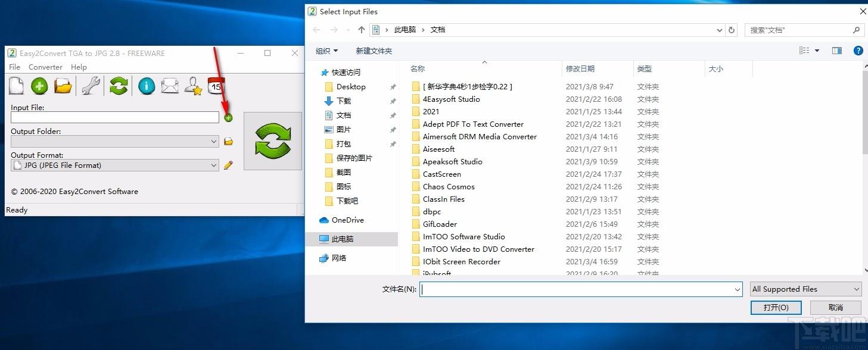Click the large green Convert button
Screen dimensions: 868x350
pos(273,141)
